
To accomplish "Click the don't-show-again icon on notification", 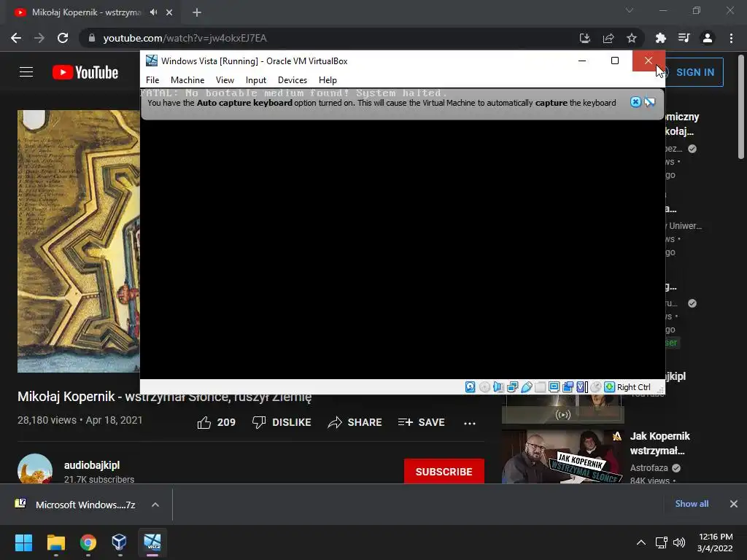I will tap(650, 102).
